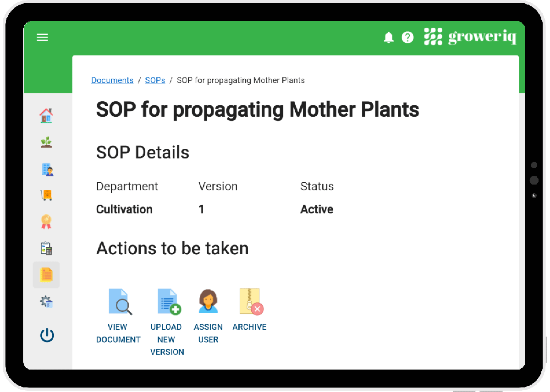Screen dimensions: 550x392
Task: Select the reports clipboard calculator icon
Action: point(46,249)
